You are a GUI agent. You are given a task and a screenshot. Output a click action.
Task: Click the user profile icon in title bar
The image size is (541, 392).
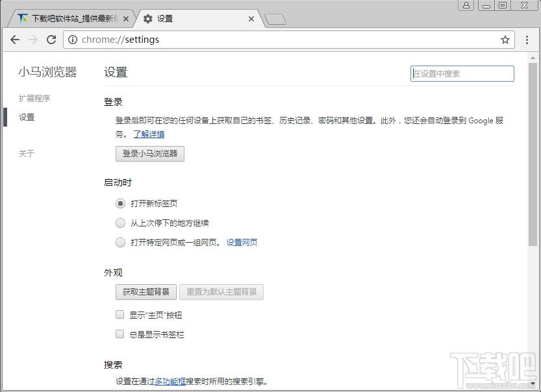[x=466, y=5]
